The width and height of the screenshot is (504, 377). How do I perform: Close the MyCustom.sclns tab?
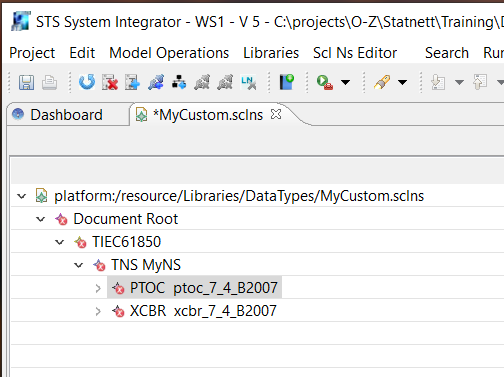click(x=276, y=114)
